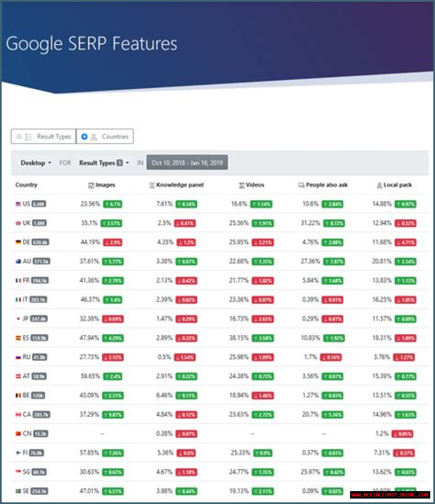Click the BE flag icon
Screen dimensions: 435x504
click(18, 395)
